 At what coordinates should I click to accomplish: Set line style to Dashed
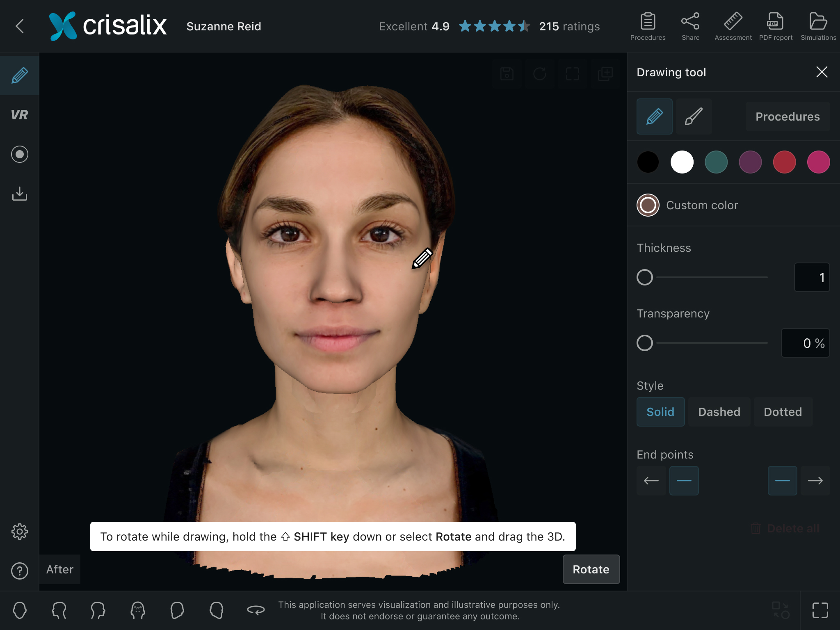[719, 412]
